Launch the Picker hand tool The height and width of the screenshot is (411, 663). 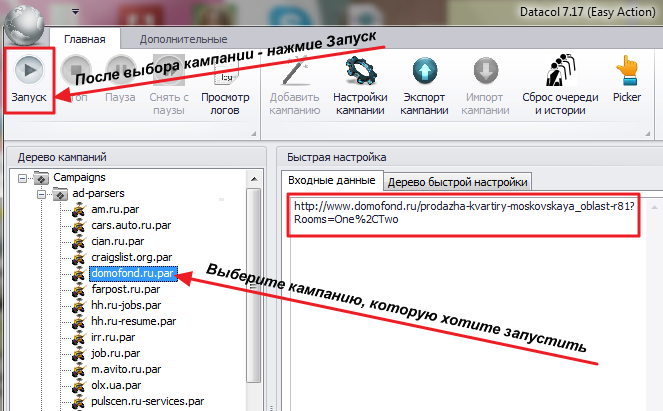[627, 79]
